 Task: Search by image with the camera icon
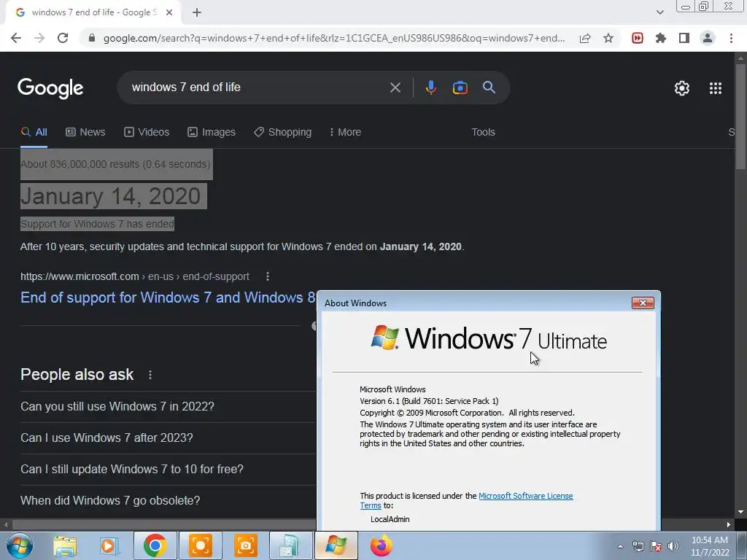460,87
